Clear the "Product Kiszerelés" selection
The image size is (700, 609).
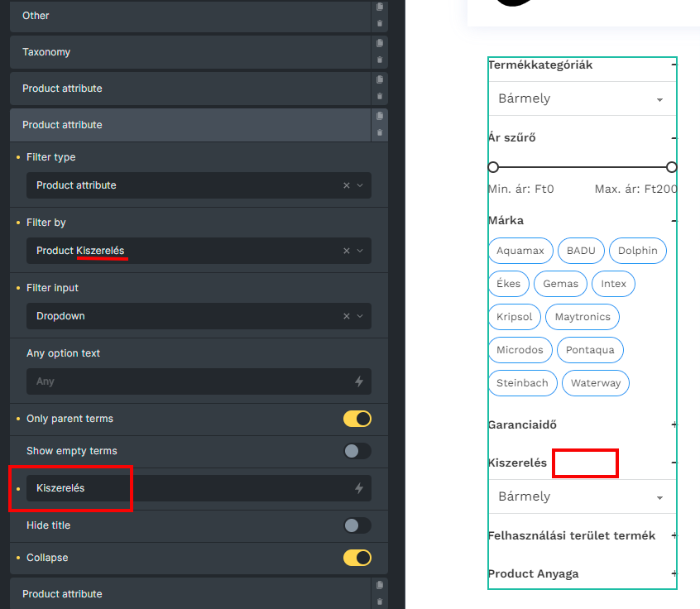point(347,250)
